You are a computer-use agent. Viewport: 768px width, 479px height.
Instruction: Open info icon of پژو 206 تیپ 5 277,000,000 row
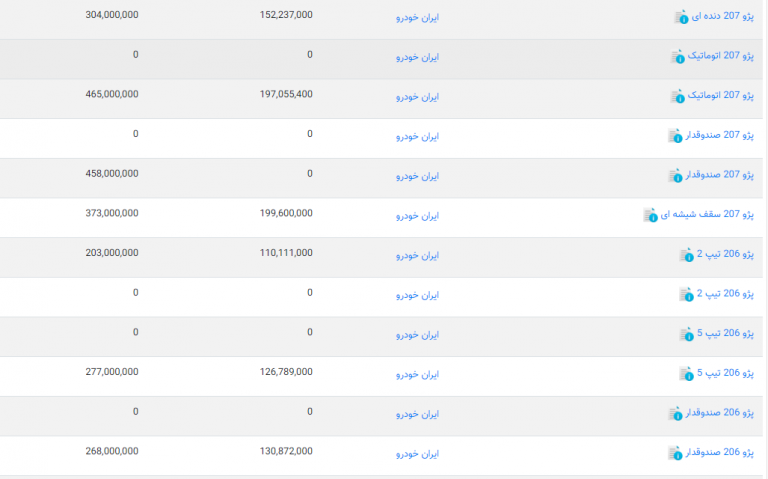click(x=687, y=374)
